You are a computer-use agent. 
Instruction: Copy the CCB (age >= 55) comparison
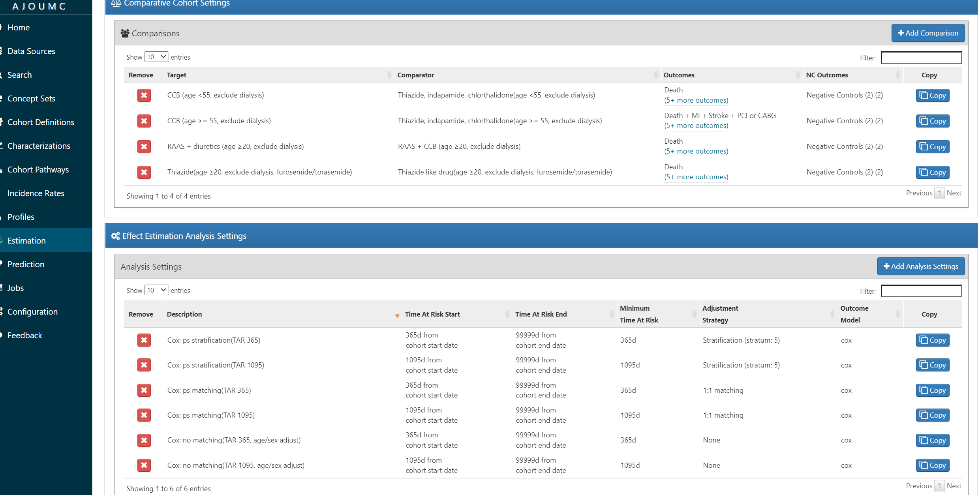(x=932, y=121)
